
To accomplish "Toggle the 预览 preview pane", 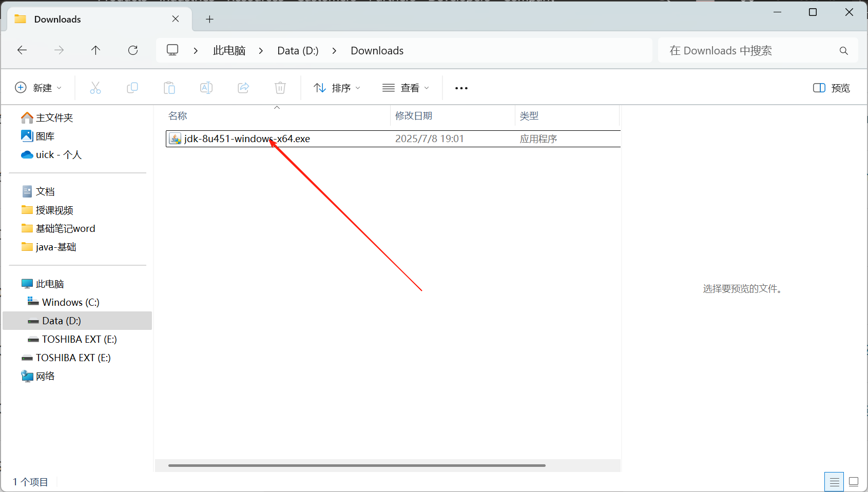I will 831,87.
